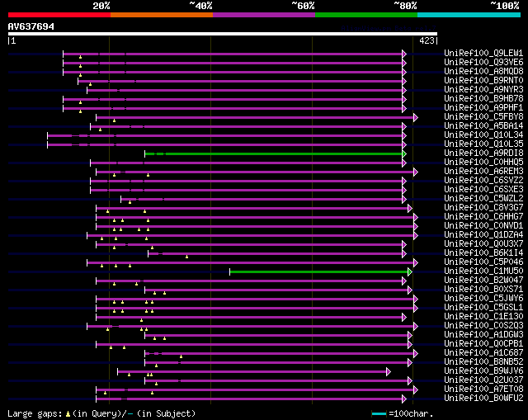Image resolution: width=528 pixels, height=420 pixels.
Task: Select the UniRef100_C6SVZ2 label
Action: 483,181
